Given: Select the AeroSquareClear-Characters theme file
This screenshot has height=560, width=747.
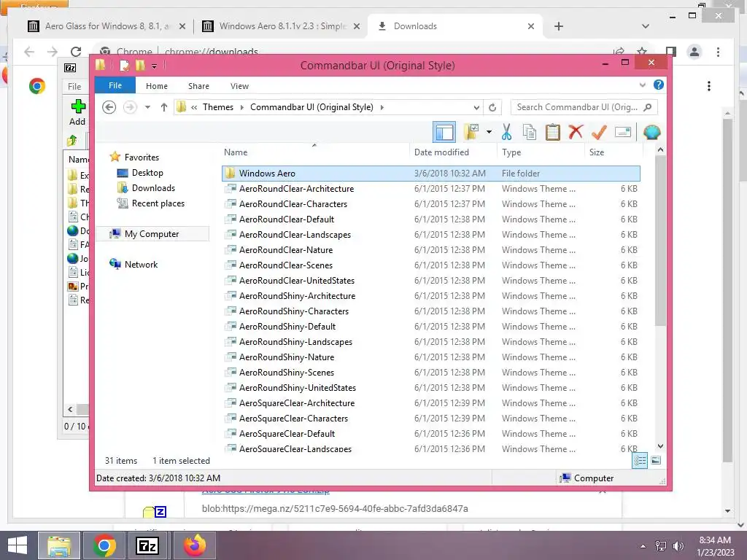Looking at the screenshot, I should 431,418.
